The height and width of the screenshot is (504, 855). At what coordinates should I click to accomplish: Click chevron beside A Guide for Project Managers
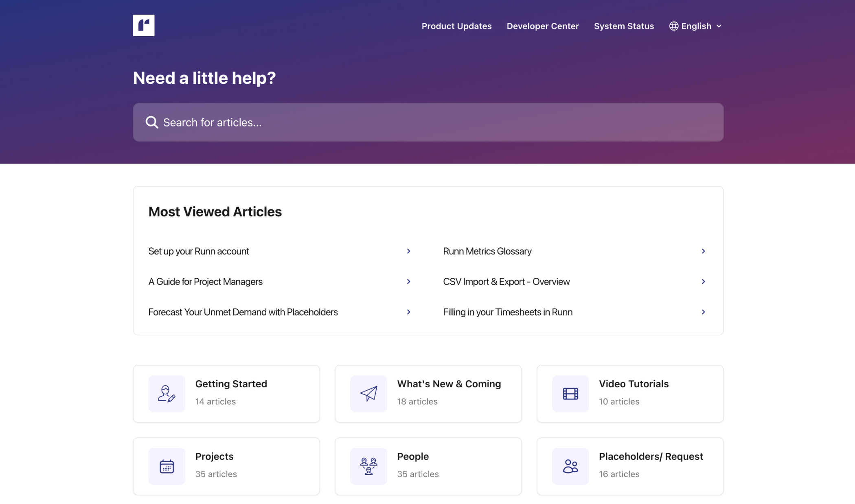tap(408, 281)
